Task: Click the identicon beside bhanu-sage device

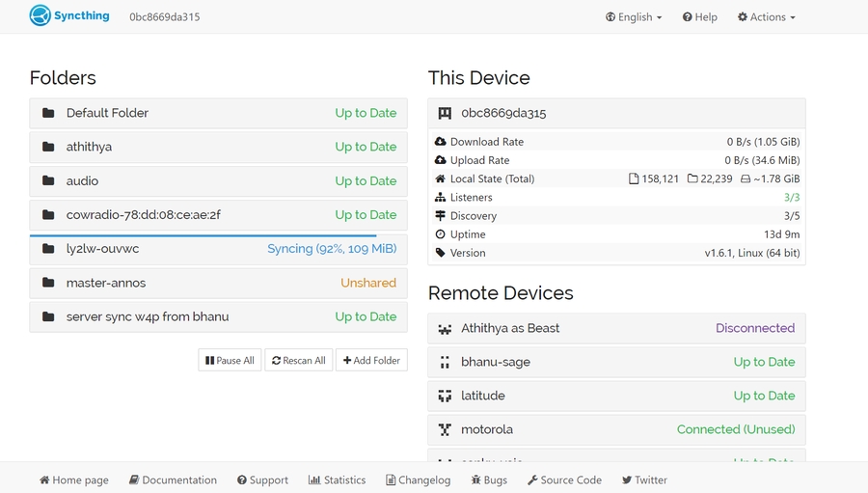Action: tap(445, 362)
